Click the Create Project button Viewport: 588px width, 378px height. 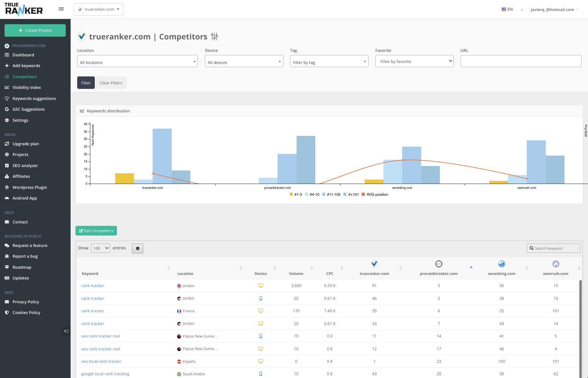(35, 30)
